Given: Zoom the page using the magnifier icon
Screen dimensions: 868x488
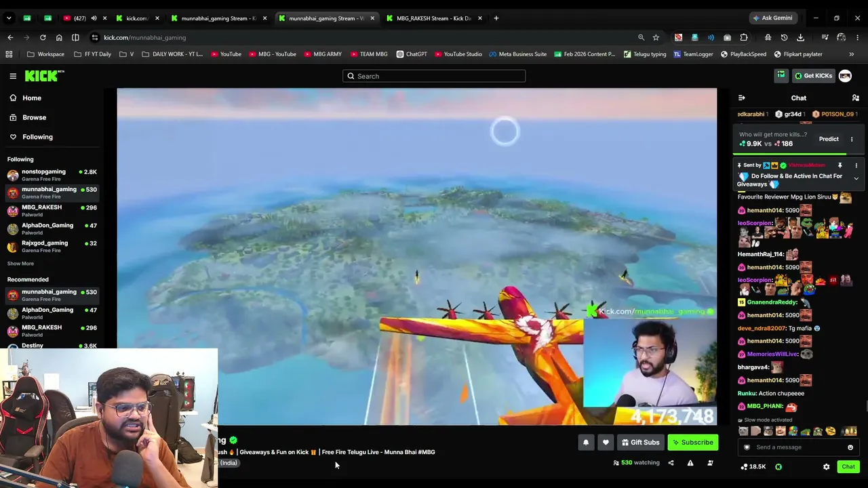Looking at the screenshot, I should (641, 38).
